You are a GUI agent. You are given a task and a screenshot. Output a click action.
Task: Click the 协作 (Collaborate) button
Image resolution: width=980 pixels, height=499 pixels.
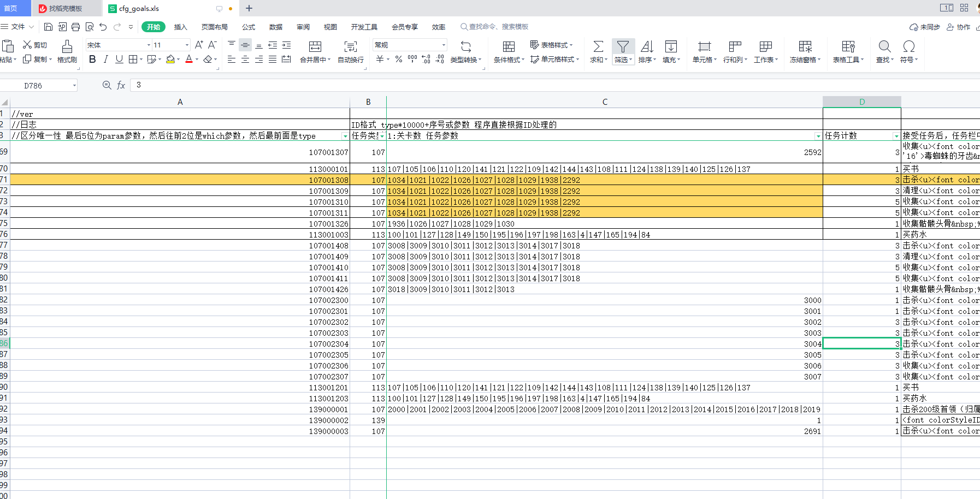(x=959, y=27)
